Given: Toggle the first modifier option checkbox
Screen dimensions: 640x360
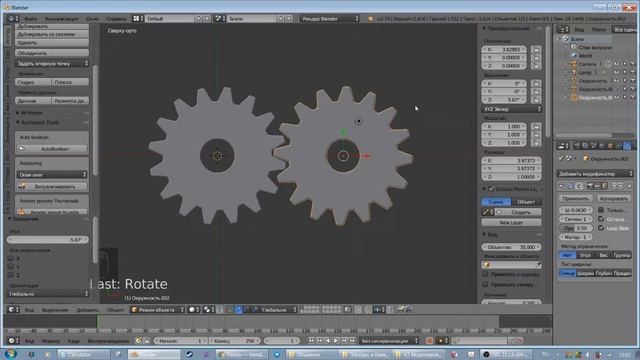Looking at the screenshot, I should (601, 210).
